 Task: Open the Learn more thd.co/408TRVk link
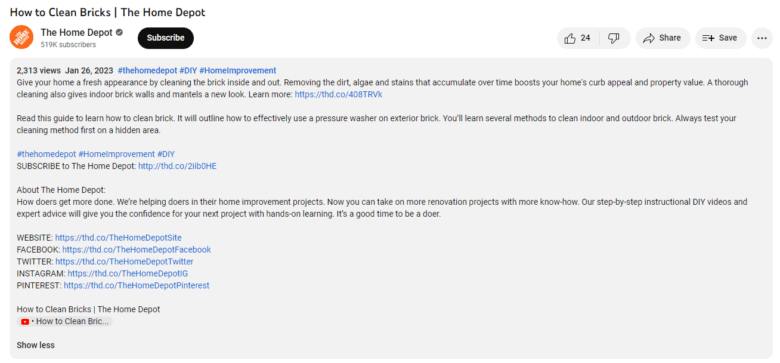[338, 94]
